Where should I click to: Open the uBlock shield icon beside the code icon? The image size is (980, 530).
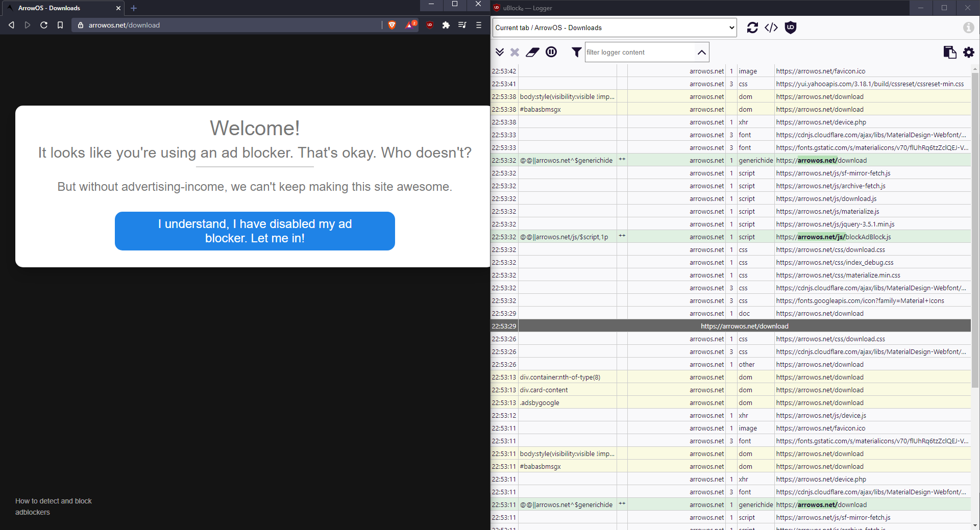tap(790, 28)
